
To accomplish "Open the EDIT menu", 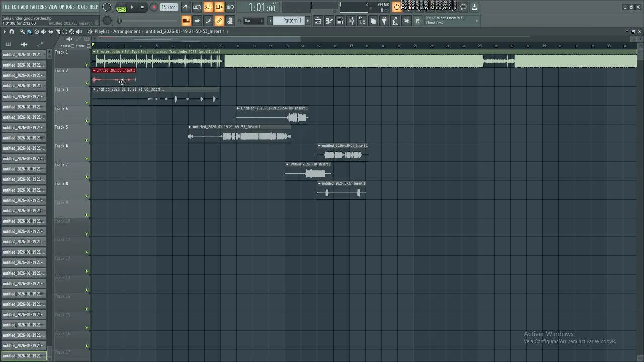I will coord(16,7).
